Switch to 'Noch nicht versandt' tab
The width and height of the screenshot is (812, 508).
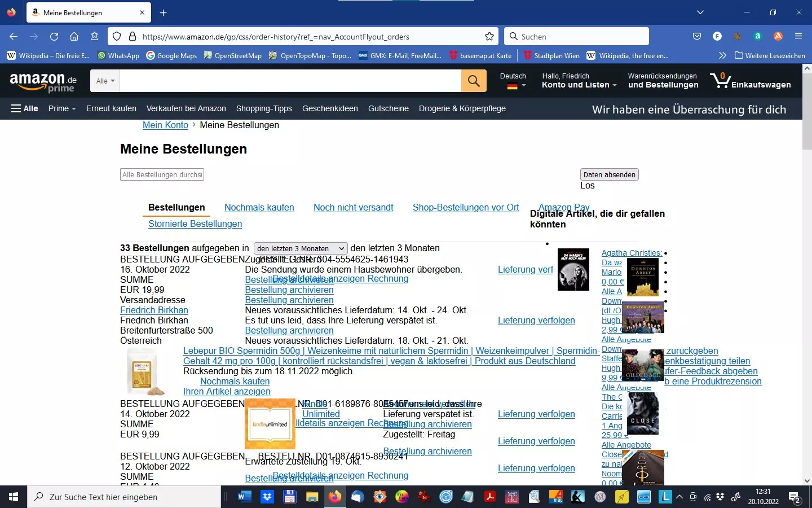click(353, 208)
